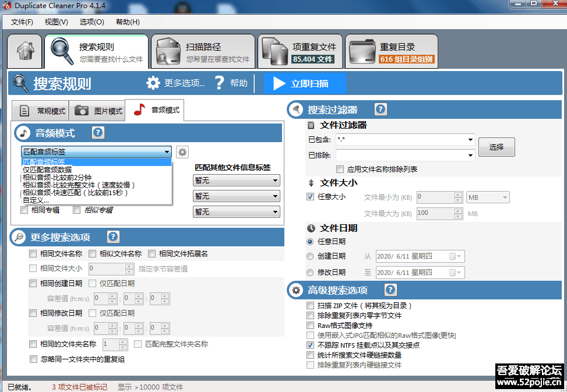
Task: Click the 立即扫描 button
Action: [x=305, y=83]
